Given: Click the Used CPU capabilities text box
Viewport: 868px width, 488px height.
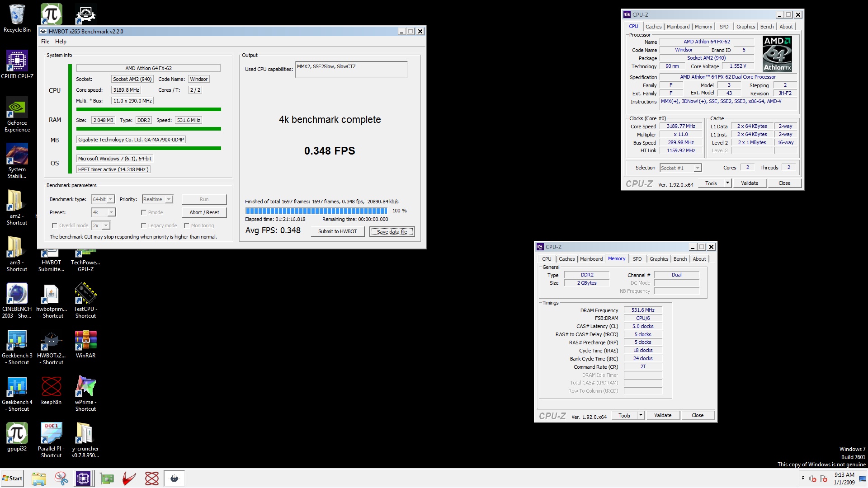Looking at the screenshot, I should tap(351, 69).
